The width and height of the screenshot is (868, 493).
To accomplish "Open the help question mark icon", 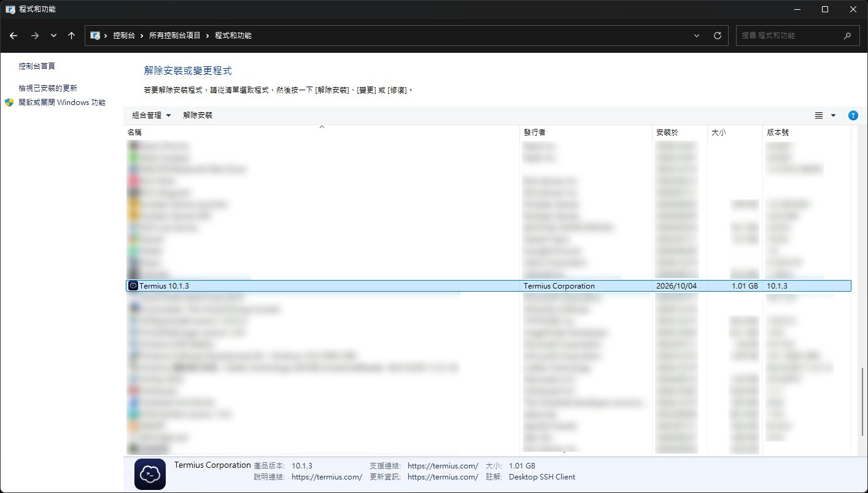I will pos(853,115).
